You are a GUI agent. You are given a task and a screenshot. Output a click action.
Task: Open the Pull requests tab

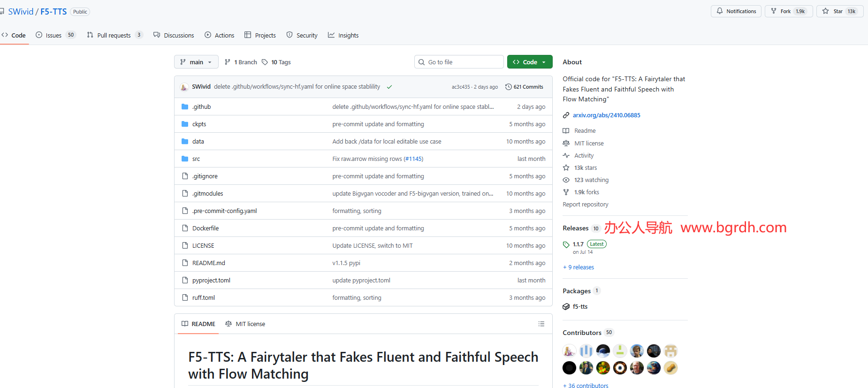pyautogui.click(x=114, y=35)
